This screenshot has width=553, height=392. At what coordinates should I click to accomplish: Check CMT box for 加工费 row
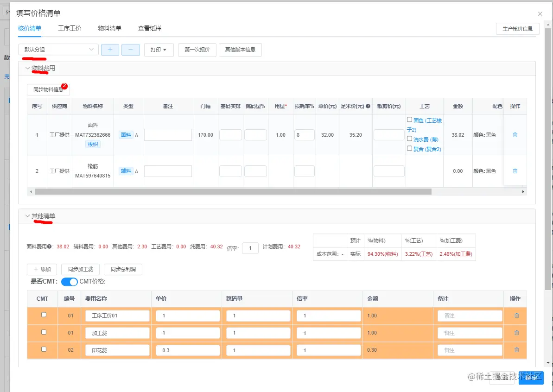44,332
